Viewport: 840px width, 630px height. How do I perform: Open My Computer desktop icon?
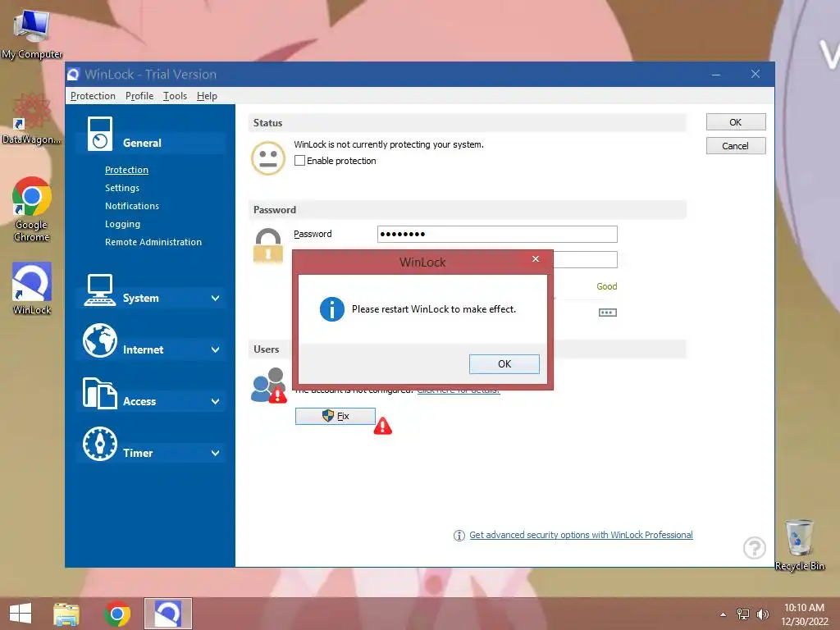32,34
